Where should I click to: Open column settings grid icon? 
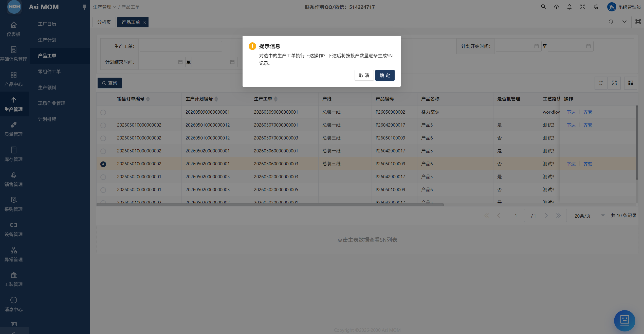click(631, 83)
